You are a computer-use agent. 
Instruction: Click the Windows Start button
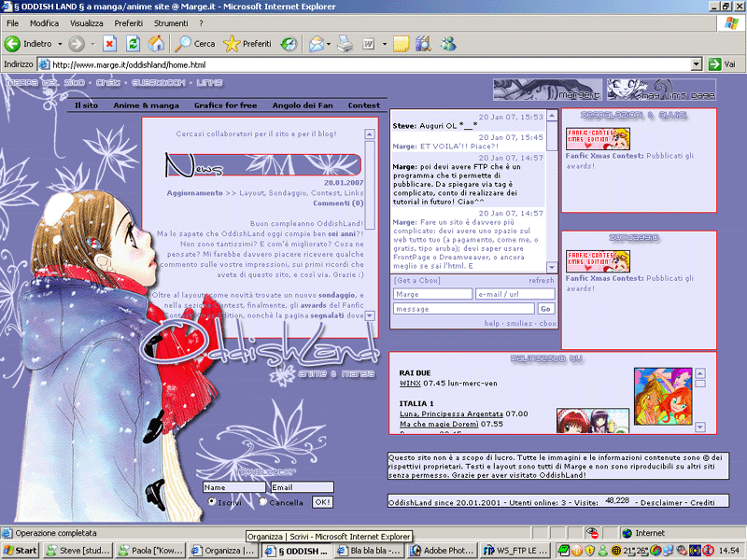point(20,551)
